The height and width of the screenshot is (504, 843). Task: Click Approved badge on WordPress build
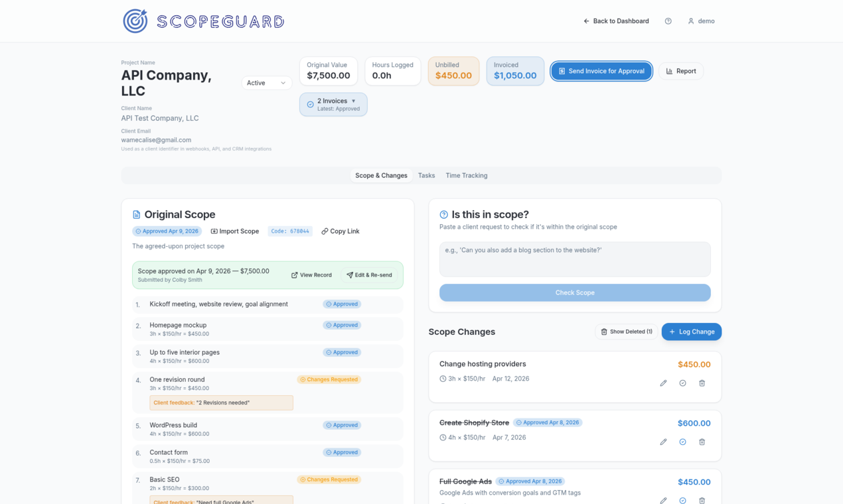coord(342,425)
